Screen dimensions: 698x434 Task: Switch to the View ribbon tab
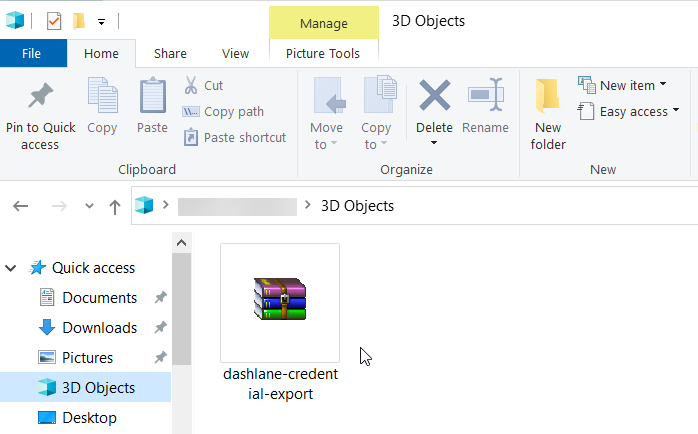point(235,53)
